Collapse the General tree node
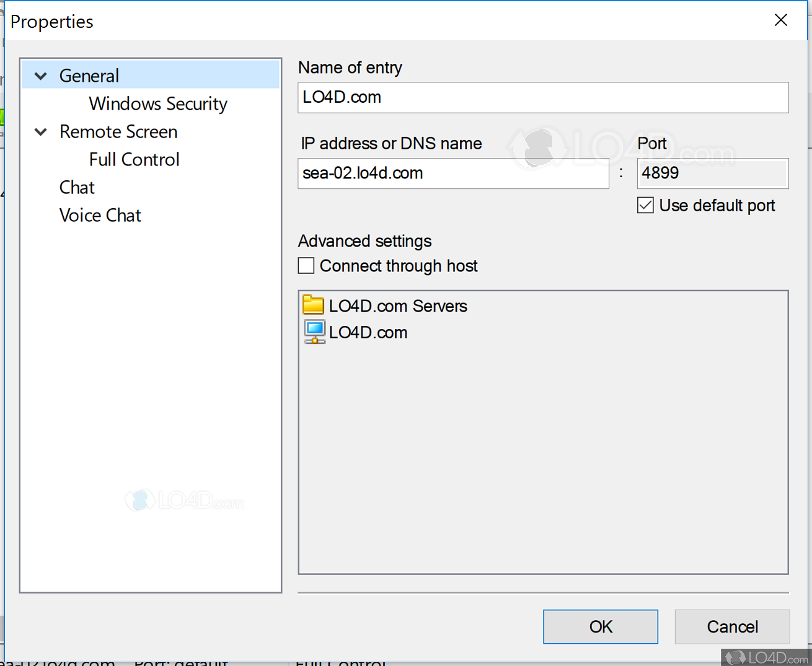Viewport: 812px width, 666px height. coord(41,76)
